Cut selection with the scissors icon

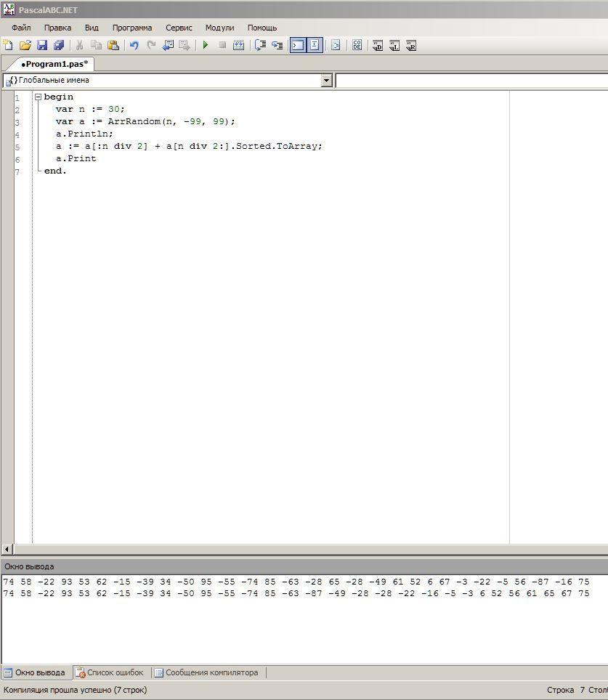coord(79,45)
